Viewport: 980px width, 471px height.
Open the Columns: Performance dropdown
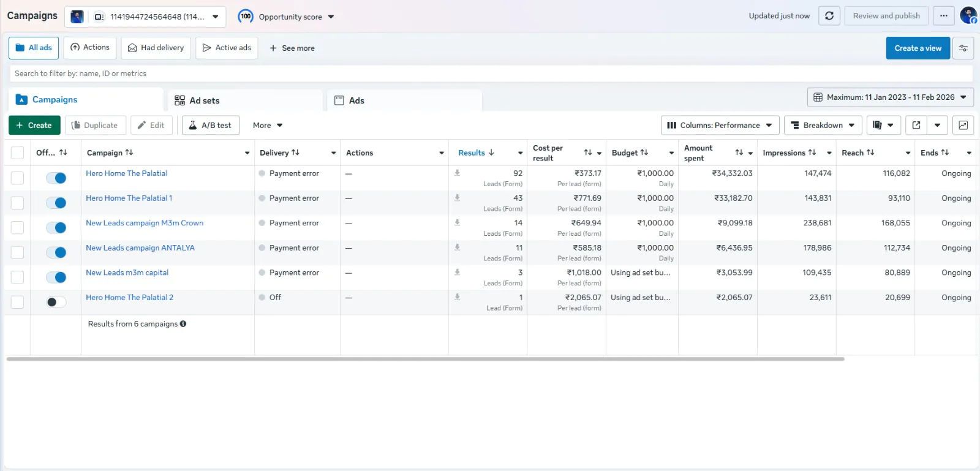point(720,125)
